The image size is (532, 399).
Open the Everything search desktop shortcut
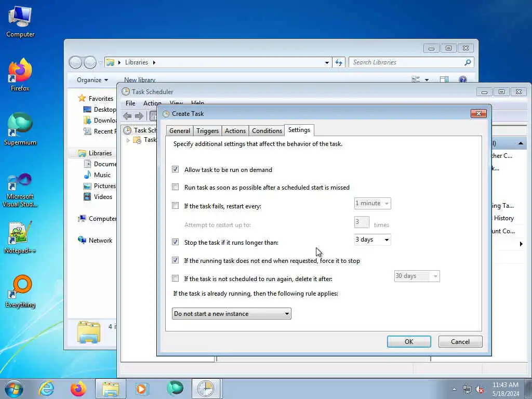coord(20,291)
